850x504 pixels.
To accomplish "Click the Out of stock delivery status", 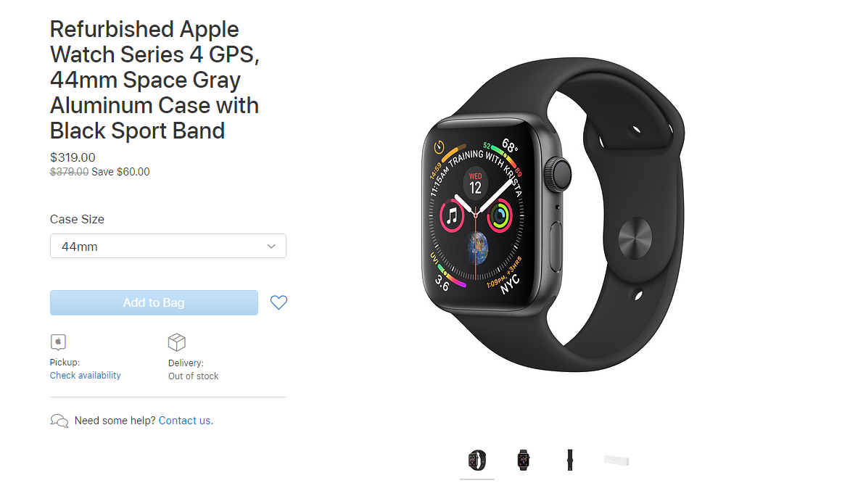I will [193, 376].
